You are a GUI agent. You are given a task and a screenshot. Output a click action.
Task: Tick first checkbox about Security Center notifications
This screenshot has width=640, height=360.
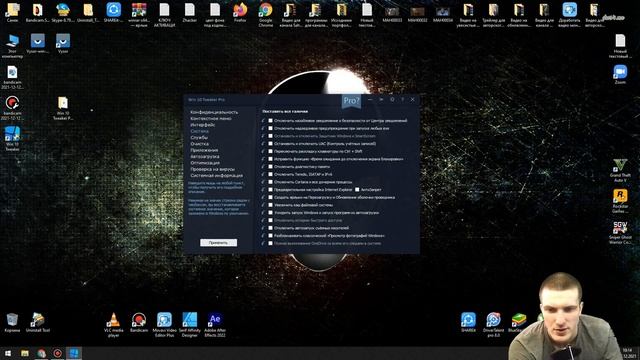[x=270, y=121]
